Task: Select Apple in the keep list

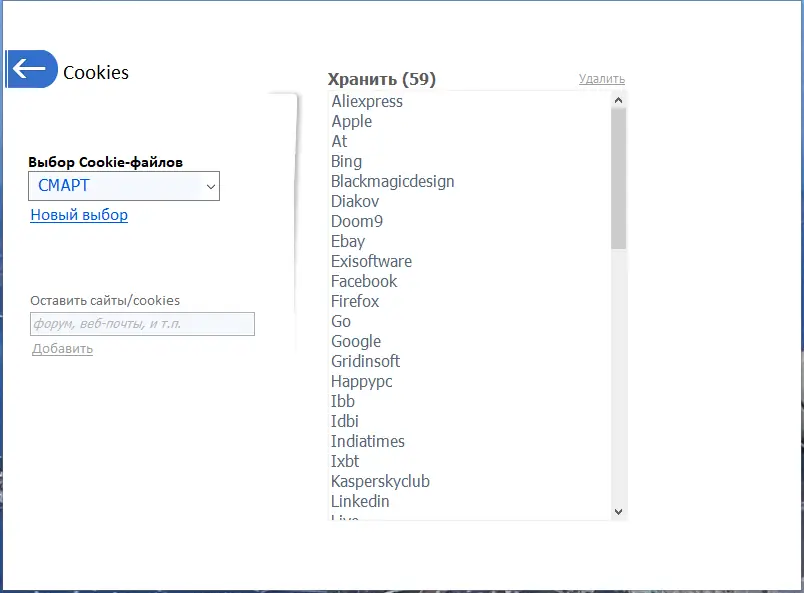Action: [x=351, y=122]
